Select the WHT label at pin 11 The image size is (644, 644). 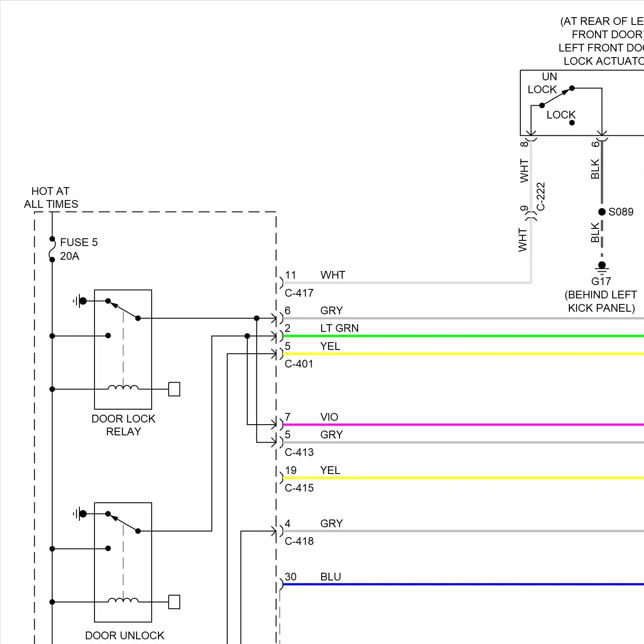coord(333,275)
